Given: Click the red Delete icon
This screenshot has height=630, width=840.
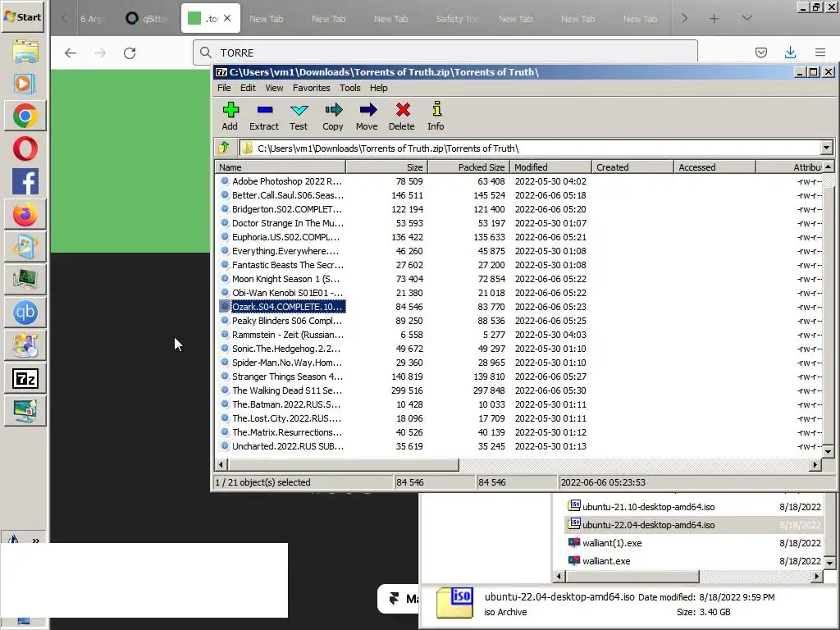Looking at the screenshot, I should (x=402, y=116).
